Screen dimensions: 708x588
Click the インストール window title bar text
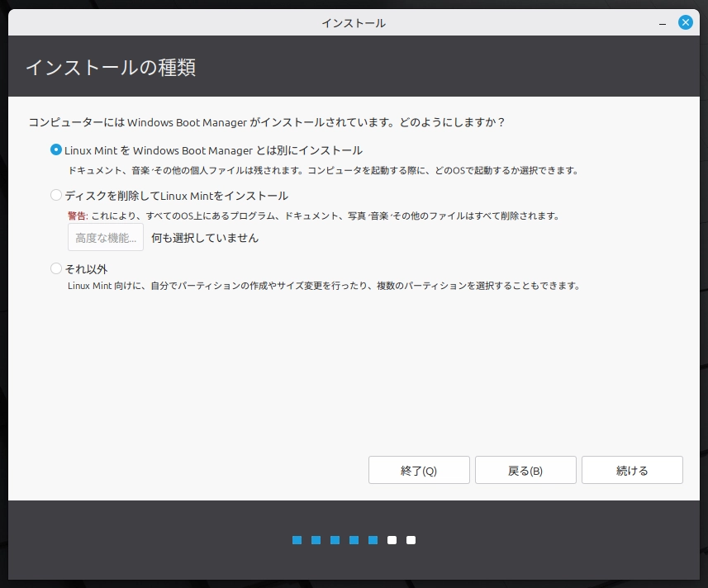click(354, 23)
